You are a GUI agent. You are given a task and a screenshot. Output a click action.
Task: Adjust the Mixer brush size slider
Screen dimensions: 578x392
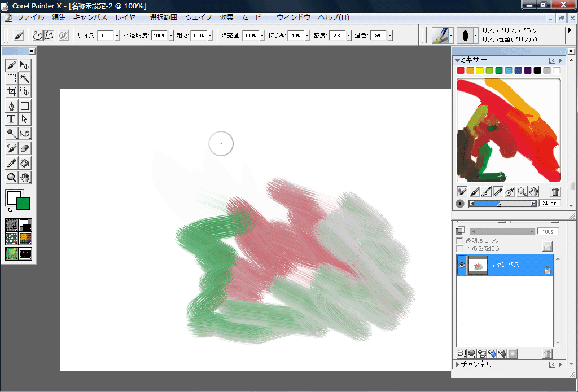[x=502, y=204]
